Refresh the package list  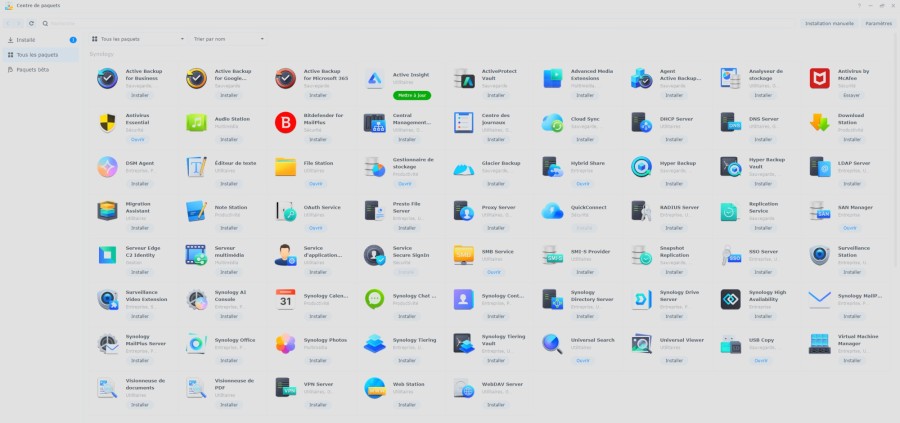tap(31, 24)
